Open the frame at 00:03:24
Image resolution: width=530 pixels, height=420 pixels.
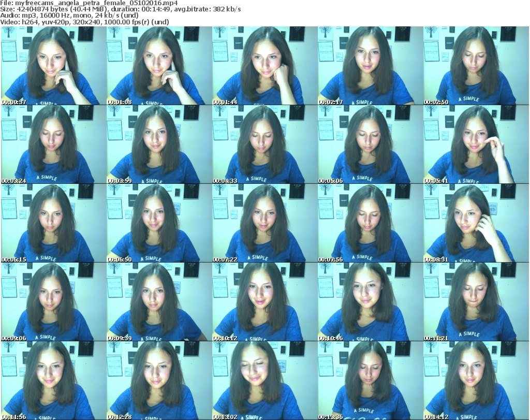[x=53, y=144]
